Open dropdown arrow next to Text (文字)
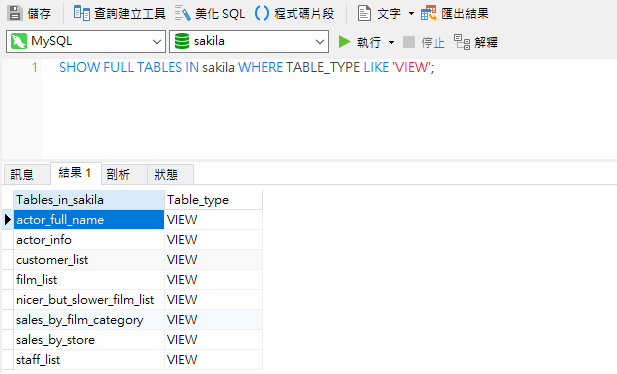 (411, 13)
